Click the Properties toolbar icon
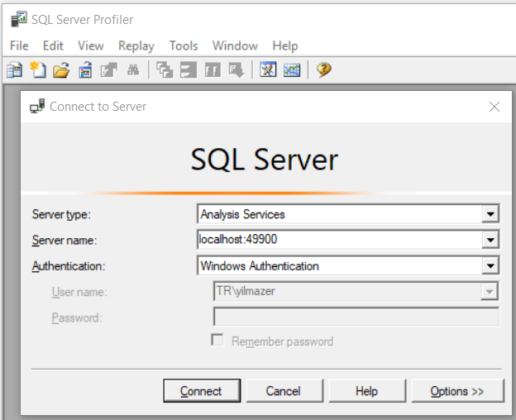The image size is (516, 420). 109,70
